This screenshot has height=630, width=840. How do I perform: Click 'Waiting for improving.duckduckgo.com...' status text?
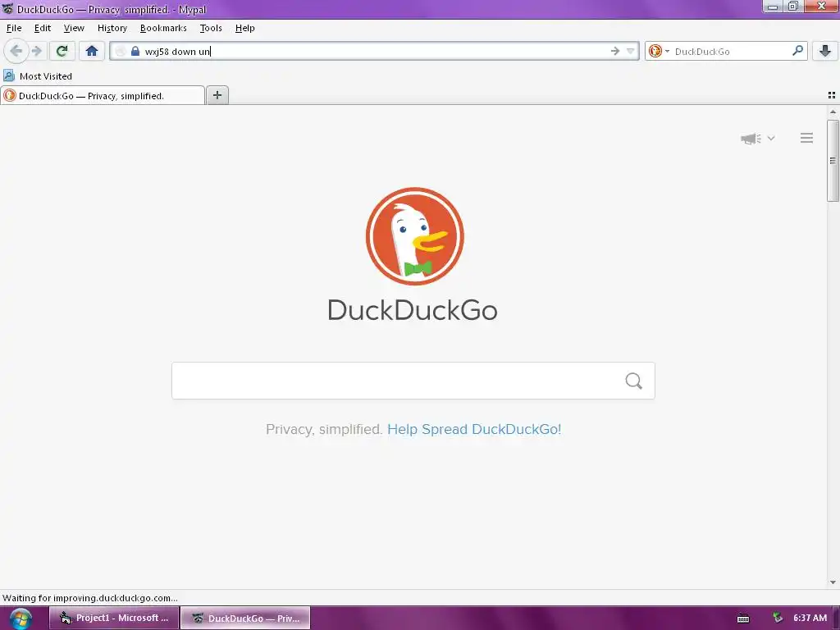point(90,598)
